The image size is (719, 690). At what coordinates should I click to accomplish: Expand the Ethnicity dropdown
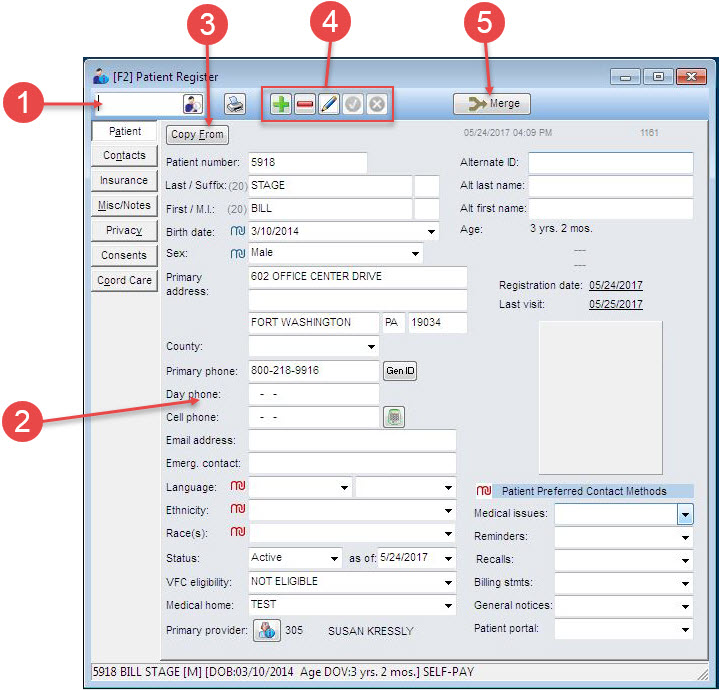tap(448, 510)
